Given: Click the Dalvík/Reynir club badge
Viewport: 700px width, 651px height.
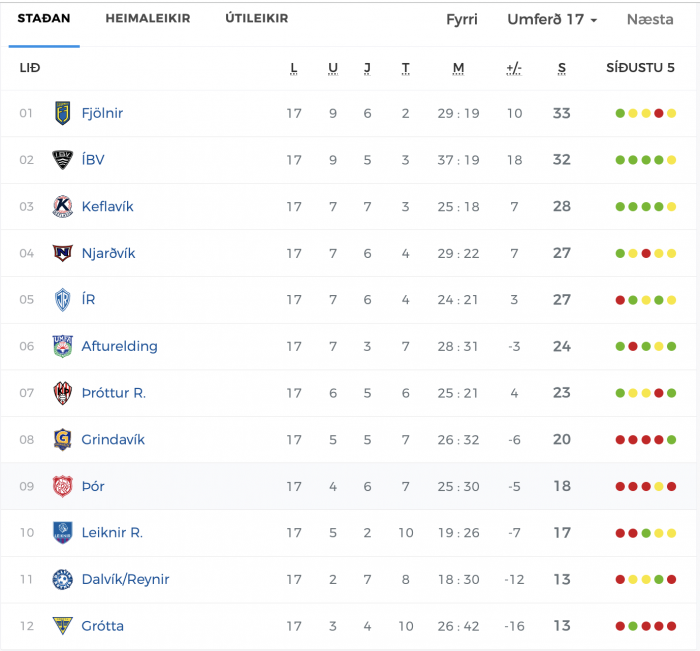Looking at the screenshot, I should coord(62,579).
